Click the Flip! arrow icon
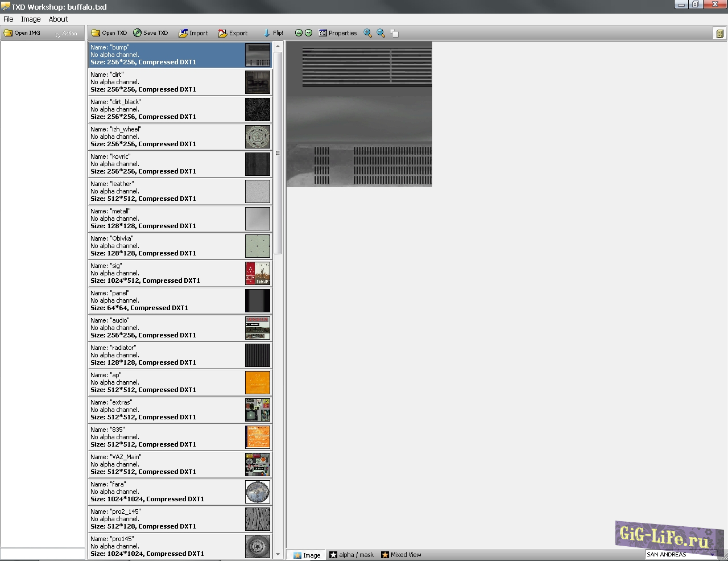This screenshot has height=561, width=728. click(267, 33)
